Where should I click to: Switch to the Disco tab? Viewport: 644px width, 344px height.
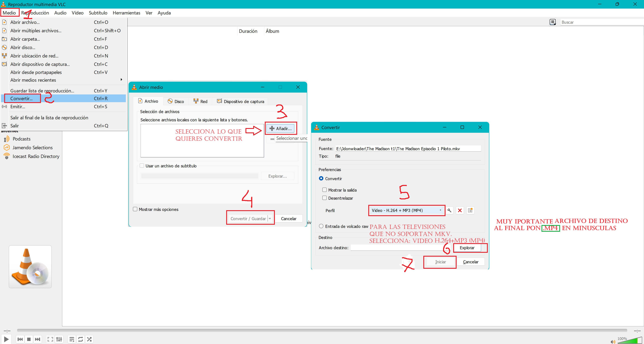tap(176, 101)
